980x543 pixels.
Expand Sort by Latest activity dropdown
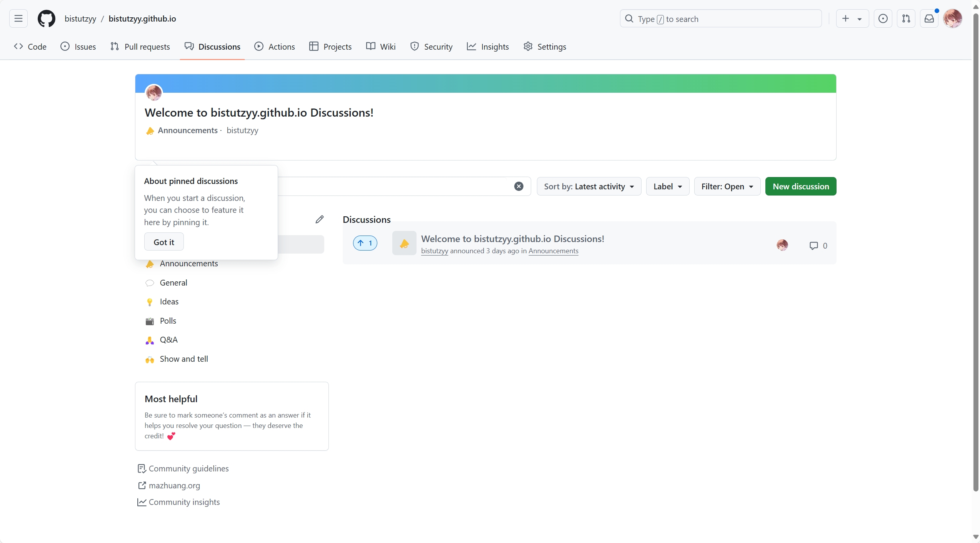(x=589, y=186)
